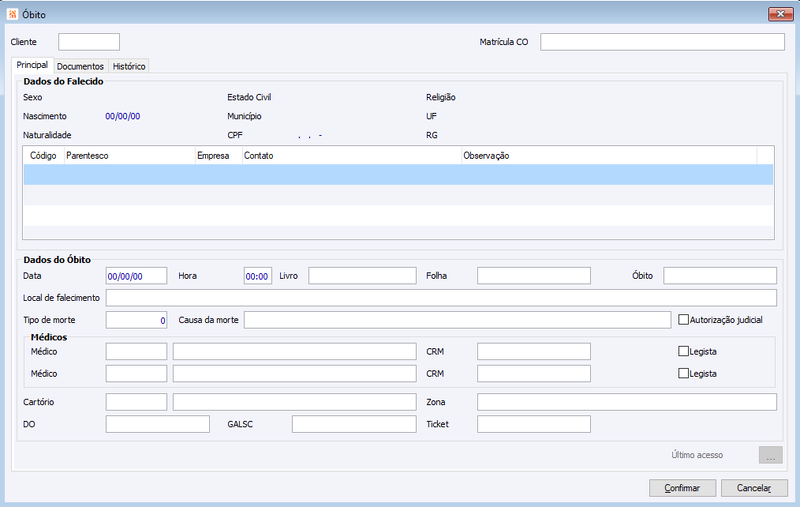This screenshot has width=800, height=507.
Task: Switch to the Documentos tab
Action: pos(80,66)
